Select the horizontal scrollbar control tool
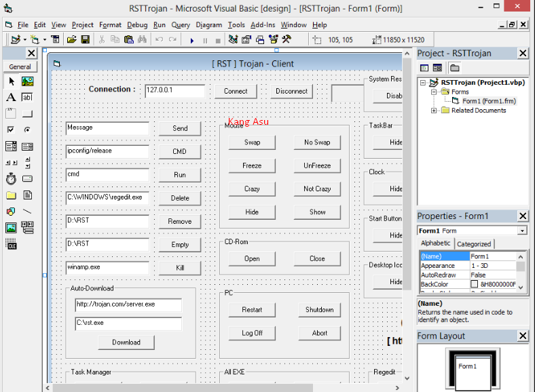Screen dimensions: 535x392 12,163
